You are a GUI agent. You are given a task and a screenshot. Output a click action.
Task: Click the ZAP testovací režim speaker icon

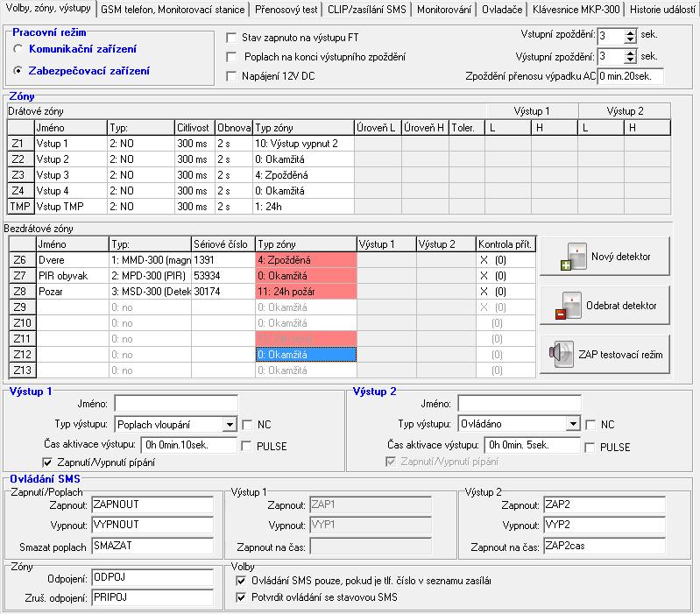click(562, 355)
